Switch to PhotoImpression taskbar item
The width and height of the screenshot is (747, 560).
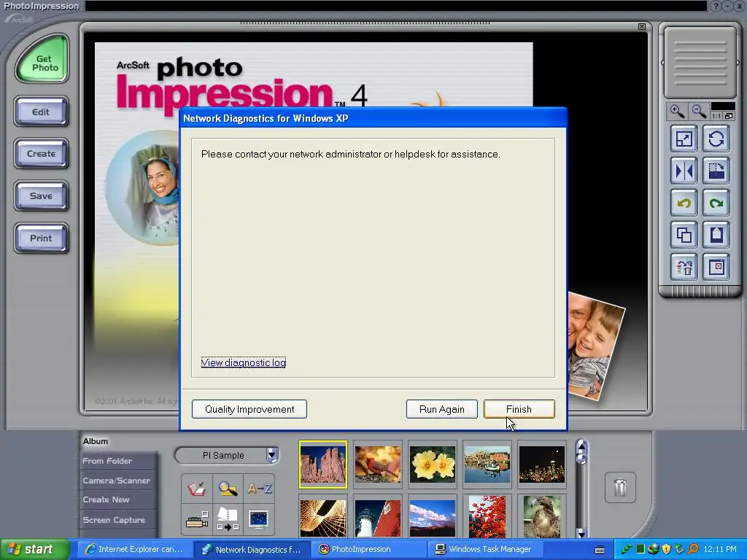coord(368,550)
